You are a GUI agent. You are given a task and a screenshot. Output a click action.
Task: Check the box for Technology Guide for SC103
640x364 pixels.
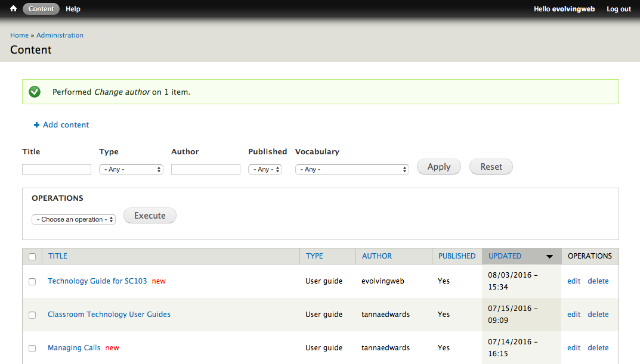(32, 282)
